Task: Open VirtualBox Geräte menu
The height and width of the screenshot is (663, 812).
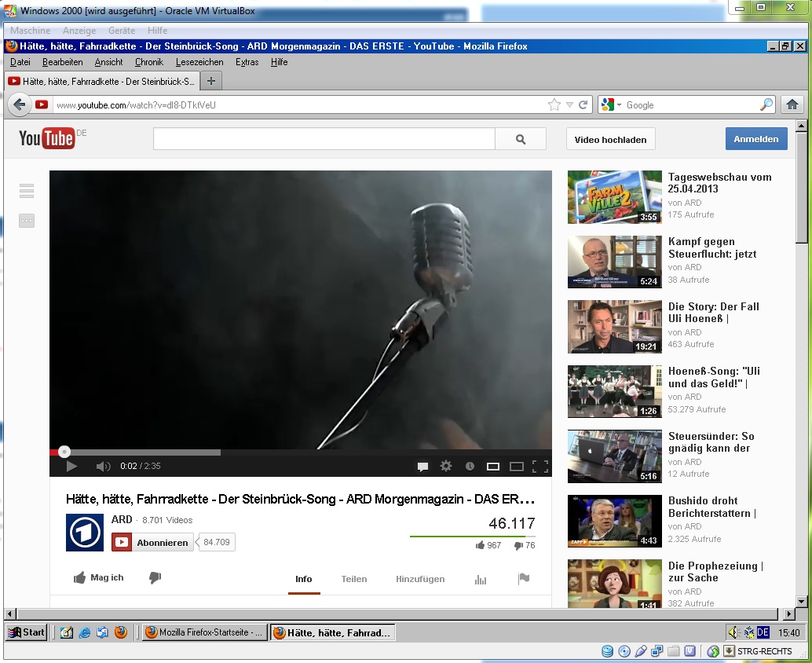Action: click(x=122, y=31)
